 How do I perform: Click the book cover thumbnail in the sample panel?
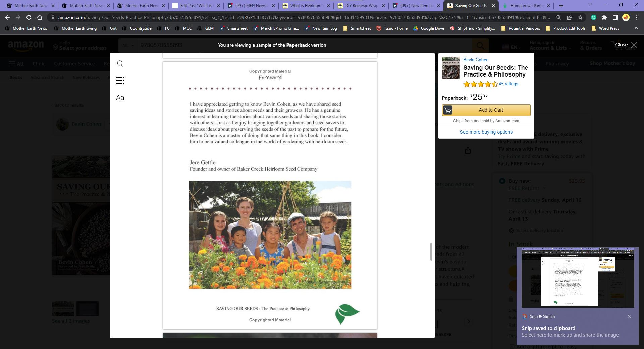(x=450, y=68)
